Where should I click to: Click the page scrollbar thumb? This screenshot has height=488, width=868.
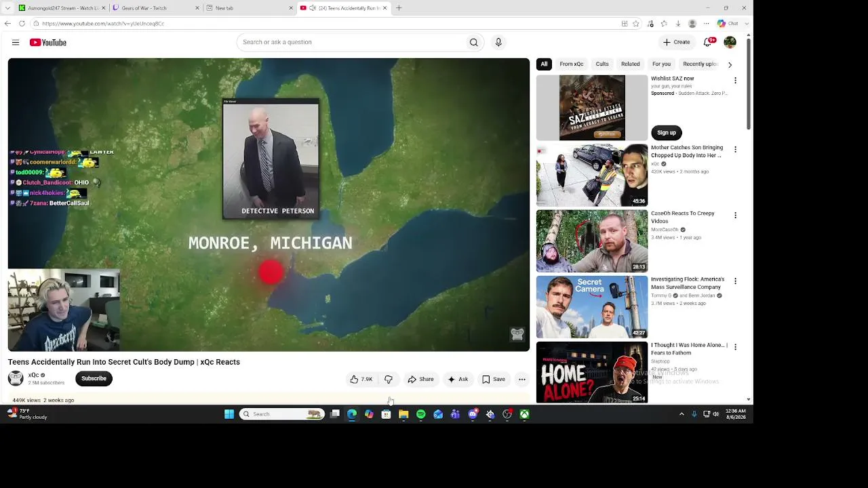coord(749,83)
